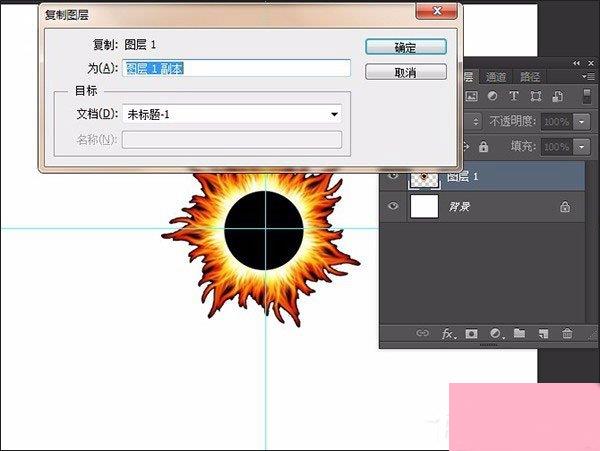Open the 填充 fill dropdown arrow
The width and height of the screenshot is (600, 451).
coord(582,147)
